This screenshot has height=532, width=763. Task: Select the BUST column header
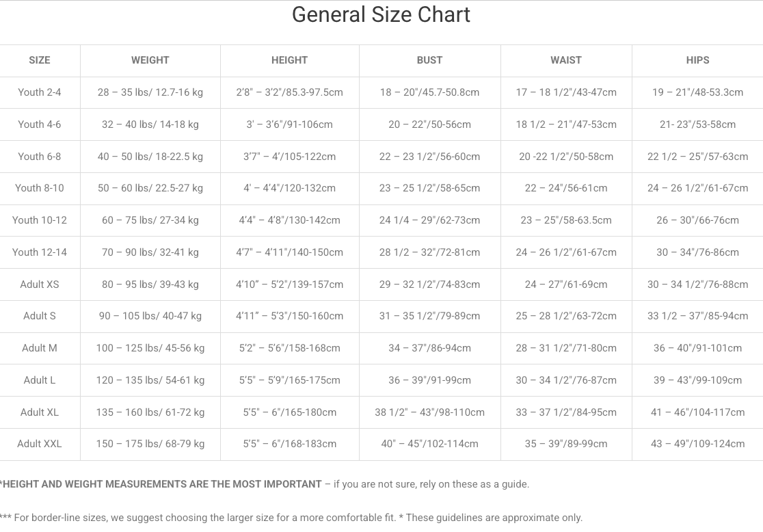[429, 60]
